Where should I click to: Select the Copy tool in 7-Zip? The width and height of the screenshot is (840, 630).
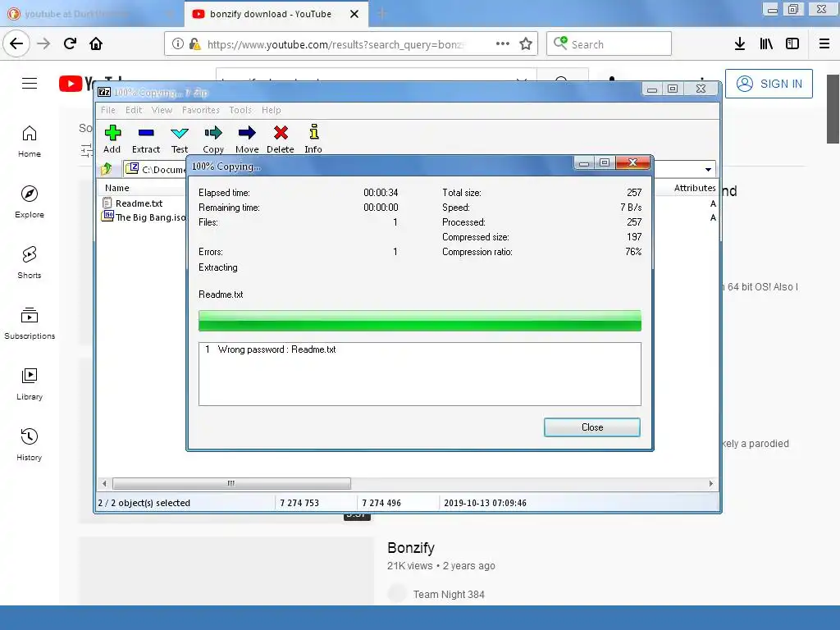click(x=213, y=139)
